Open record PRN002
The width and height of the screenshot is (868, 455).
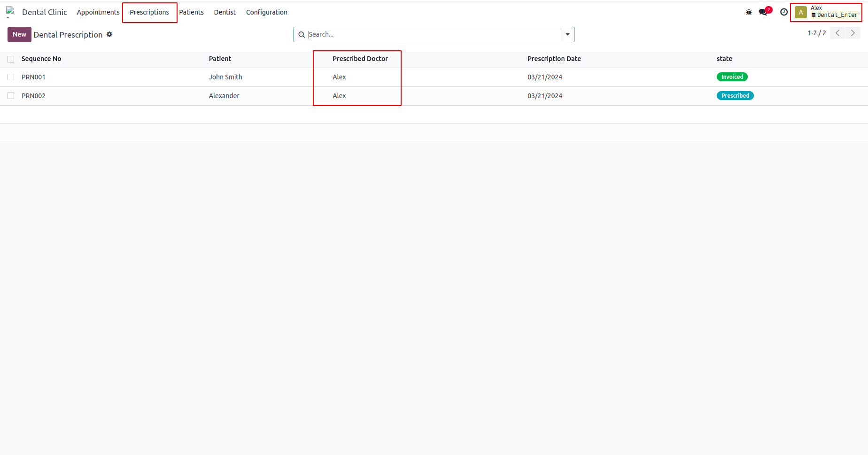tap(33, 96)
